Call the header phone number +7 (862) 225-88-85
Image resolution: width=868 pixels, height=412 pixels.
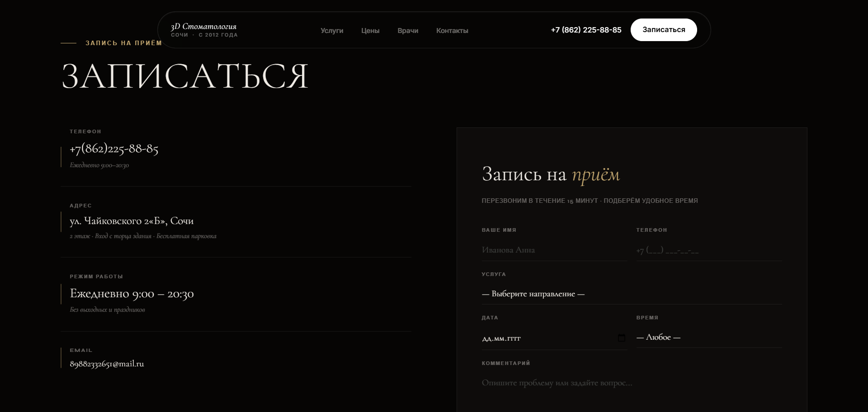click(x=586, y=30)
